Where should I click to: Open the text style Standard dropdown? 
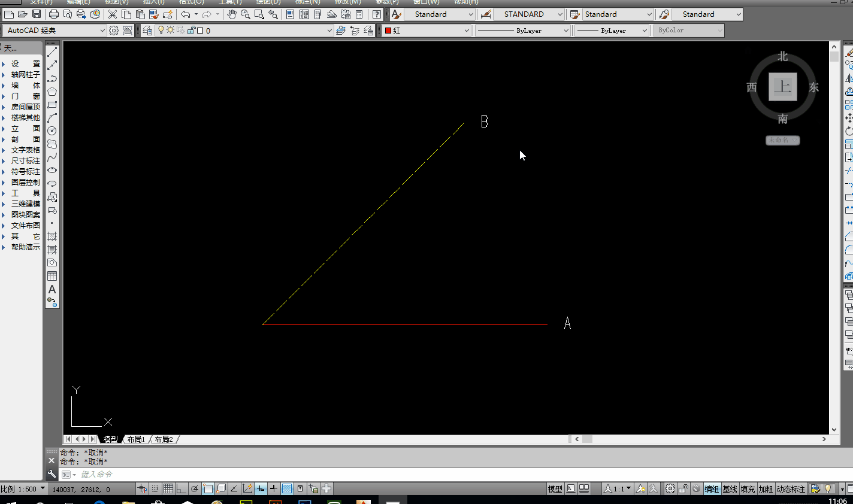(440, 14)
